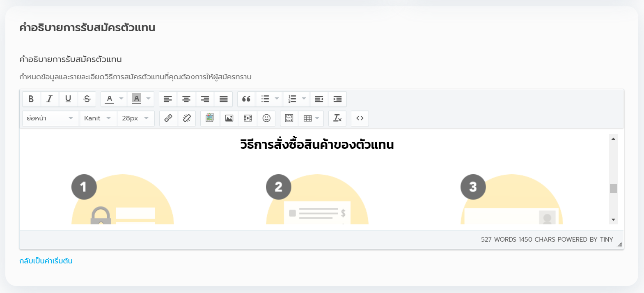Open the ย่อหน้า paragraph format dropdown
644x293 pixels.
[x=50, y=118]
